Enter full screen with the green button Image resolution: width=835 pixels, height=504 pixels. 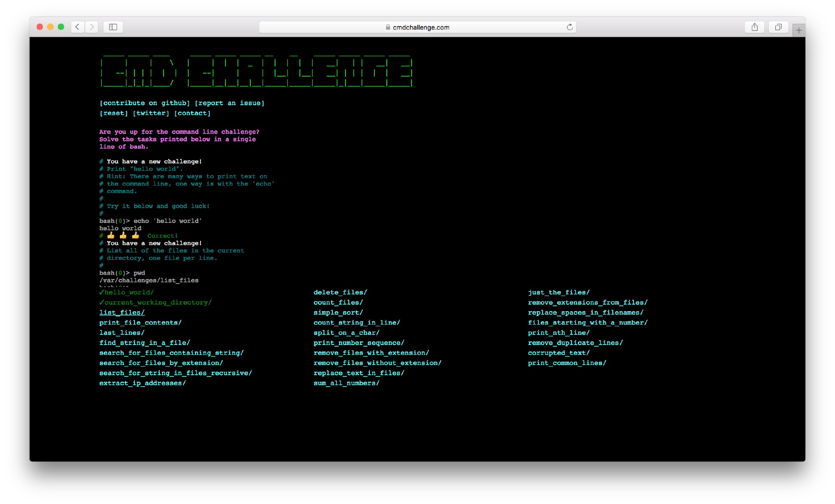coord(61,27)
